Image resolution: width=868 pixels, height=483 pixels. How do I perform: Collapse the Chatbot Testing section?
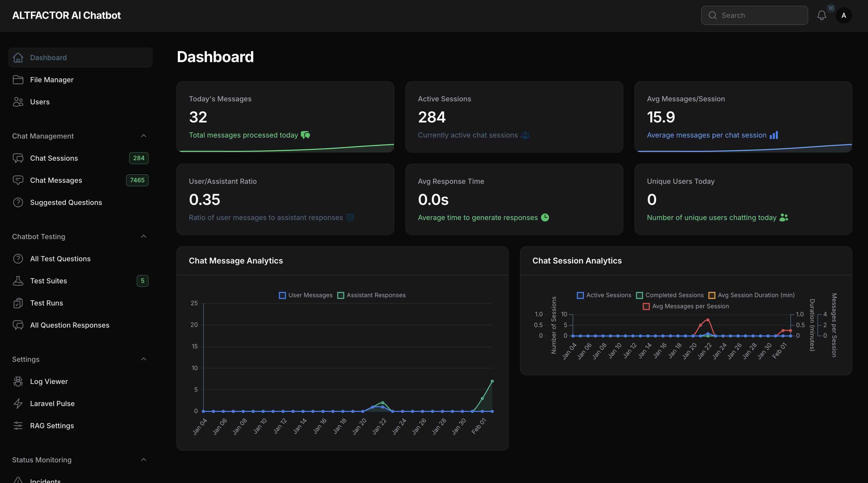click(144, 236)
